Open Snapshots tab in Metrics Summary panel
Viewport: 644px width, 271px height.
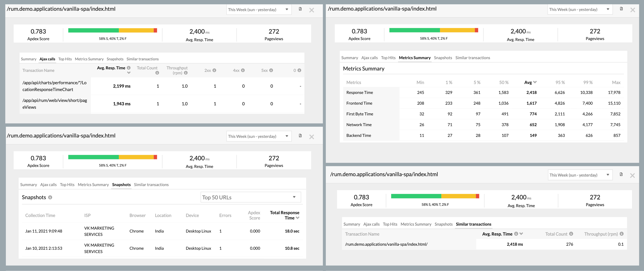pos(443,58)
